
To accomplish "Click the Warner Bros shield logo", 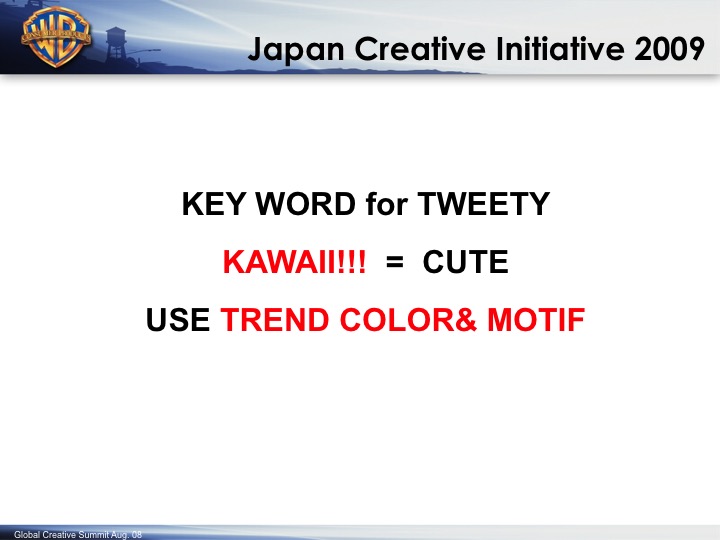I will tap(56, 37).
